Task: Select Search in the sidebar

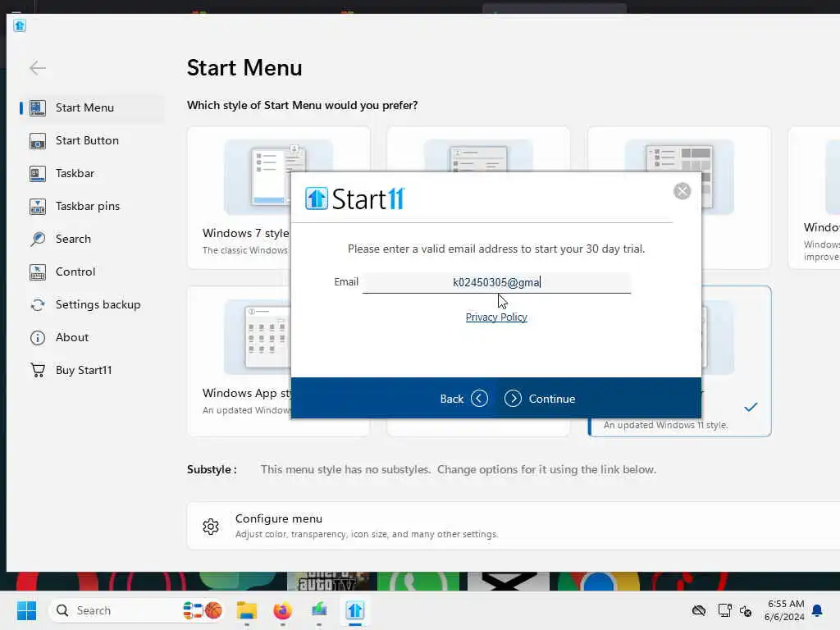Action: tap(91, 239)
